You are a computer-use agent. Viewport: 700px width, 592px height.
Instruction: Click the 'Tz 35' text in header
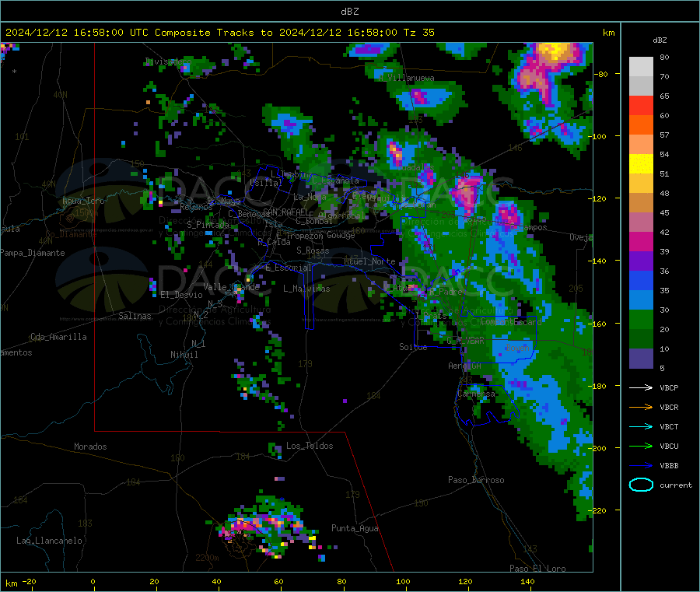418,33
